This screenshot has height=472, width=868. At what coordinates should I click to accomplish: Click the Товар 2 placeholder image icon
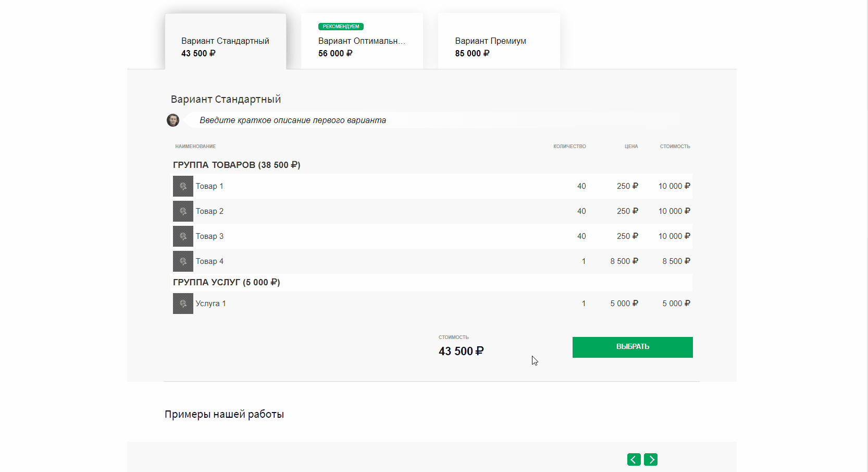point(183,211)
